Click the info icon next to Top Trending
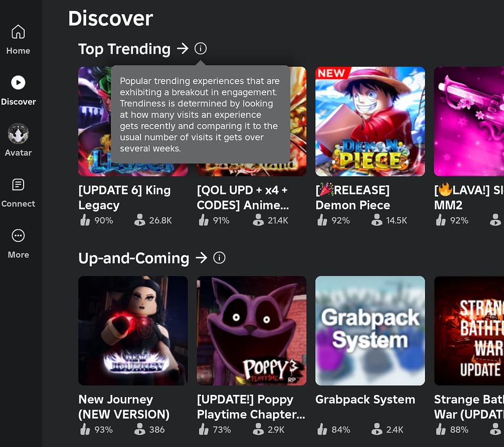 [x=200, y=48]
